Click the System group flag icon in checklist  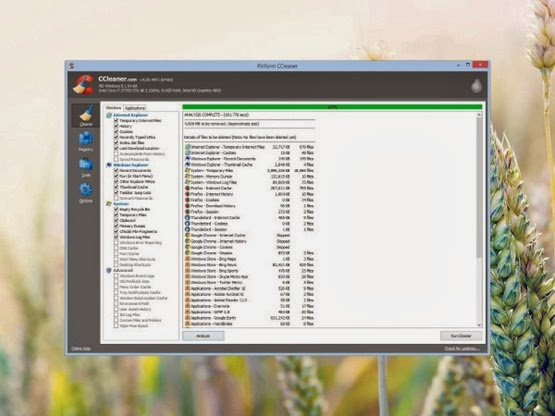109,204
